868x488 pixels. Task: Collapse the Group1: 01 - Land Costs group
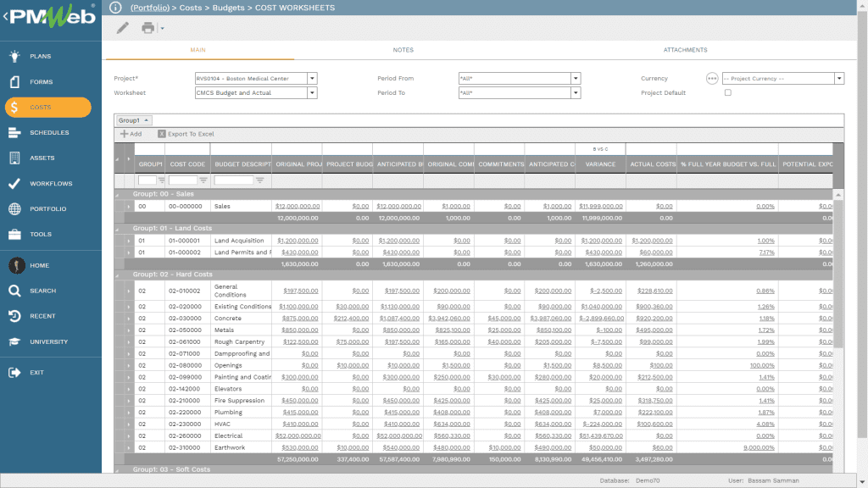point(117,229)
